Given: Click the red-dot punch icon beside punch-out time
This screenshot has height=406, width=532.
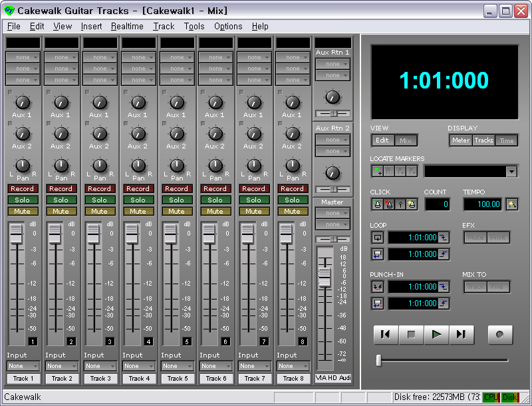Looking at the screenshot, I should click(378, 303).
